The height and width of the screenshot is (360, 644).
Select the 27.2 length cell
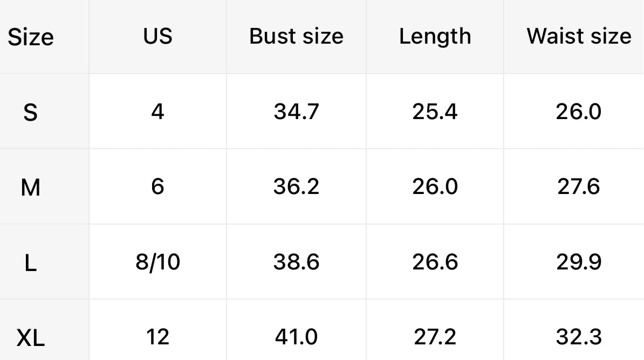point(435,337)
